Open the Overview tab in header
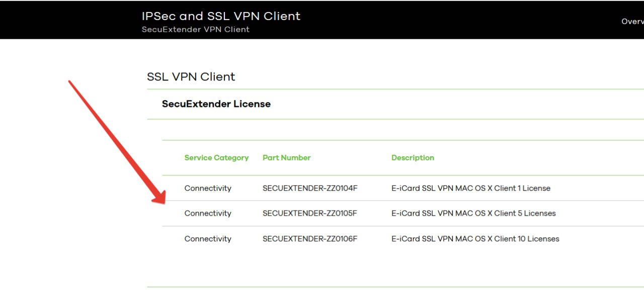The height and width of the screenshot is (290, 644). [632, 22]
